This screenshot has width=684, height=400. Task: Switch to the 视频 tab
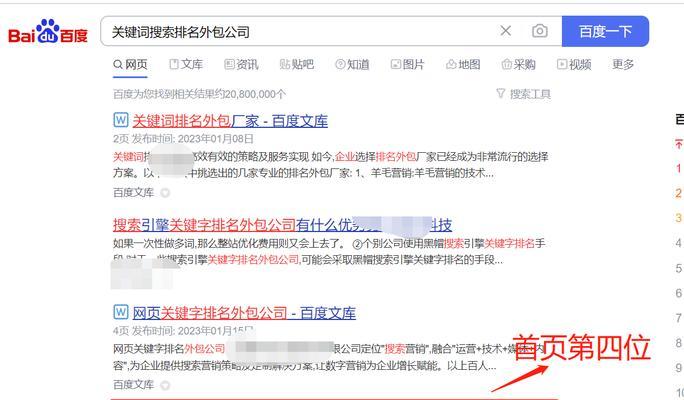tap(574, 65)
